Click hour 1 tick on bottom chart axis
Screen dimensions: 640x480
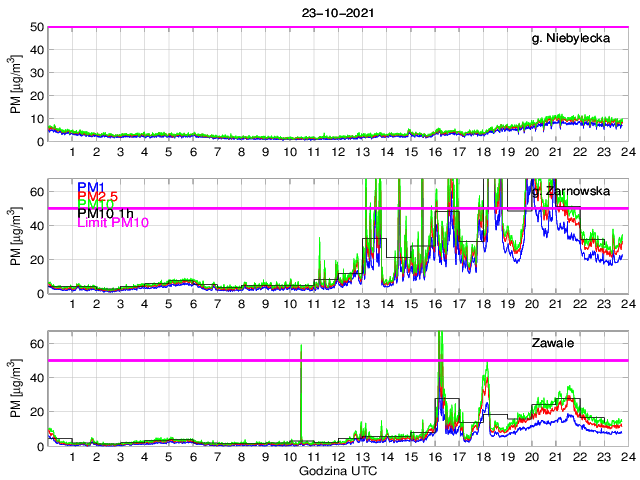point(72,456)
